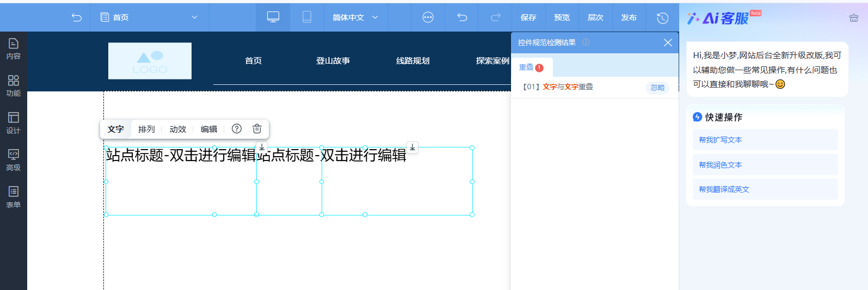Open the 功能 sidebar panel
The image size is (868, 290).
pyautogui.click(x=14, y=86)
